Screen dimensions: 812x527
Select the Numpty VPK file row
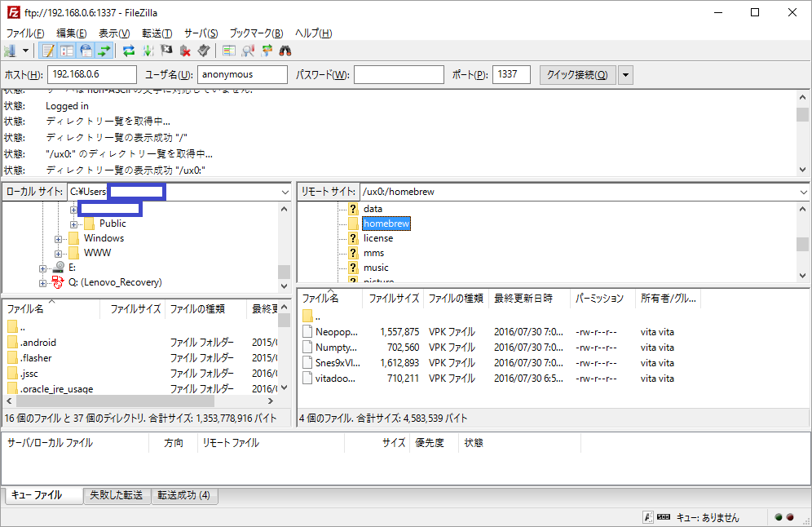501,348
